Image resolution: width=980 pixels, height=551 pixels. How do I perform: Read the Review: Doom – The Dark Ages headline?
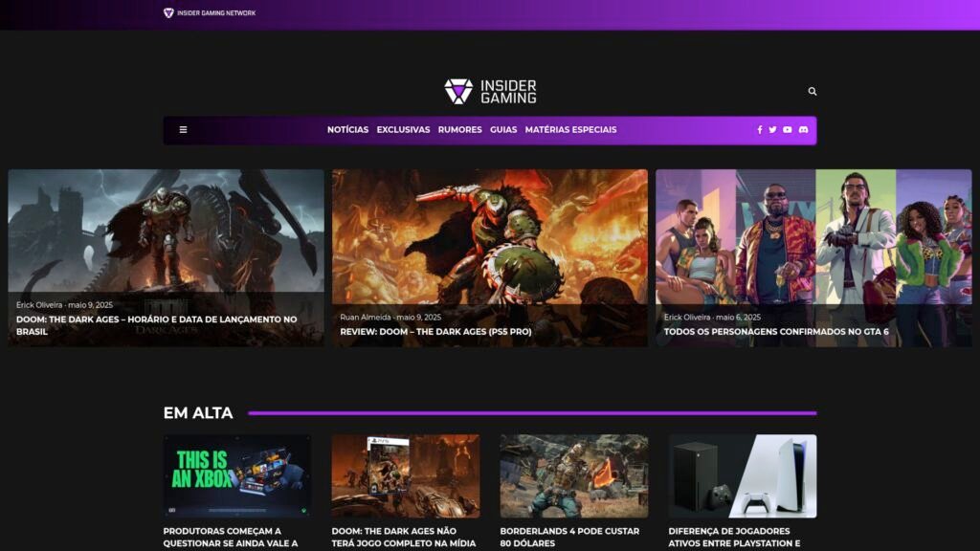click(x=435, y=332)
